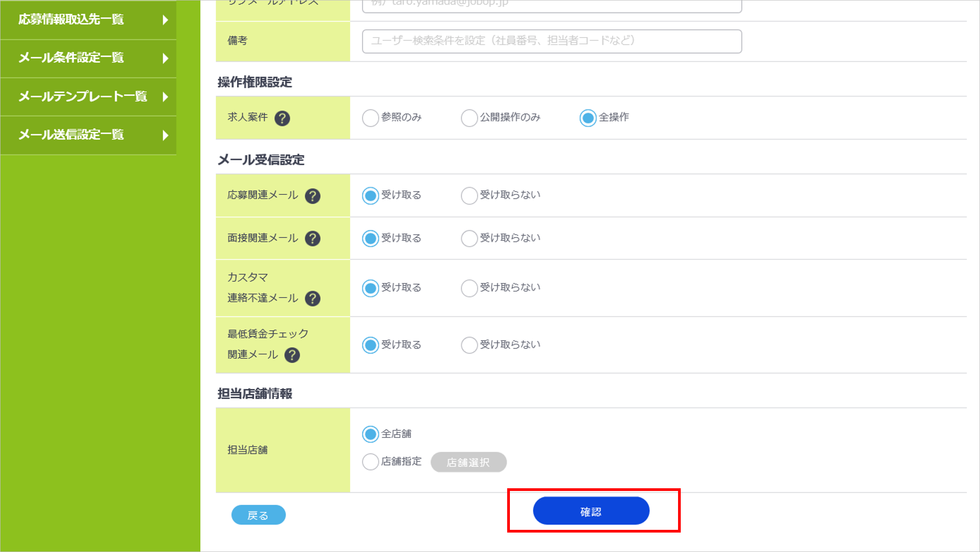
Task: Expand メールテンプレート一覧 sidebar arrow
Action: coord(165,97)
